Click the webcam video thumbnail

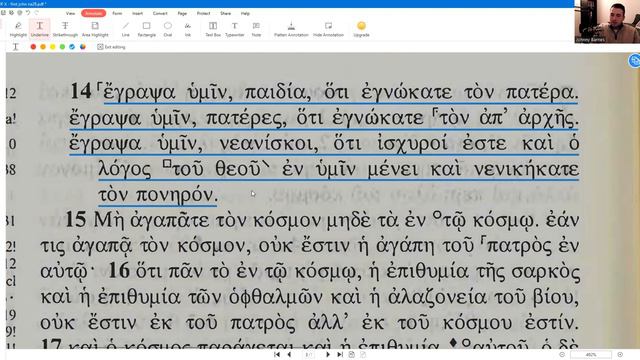(x=607, y=22)
